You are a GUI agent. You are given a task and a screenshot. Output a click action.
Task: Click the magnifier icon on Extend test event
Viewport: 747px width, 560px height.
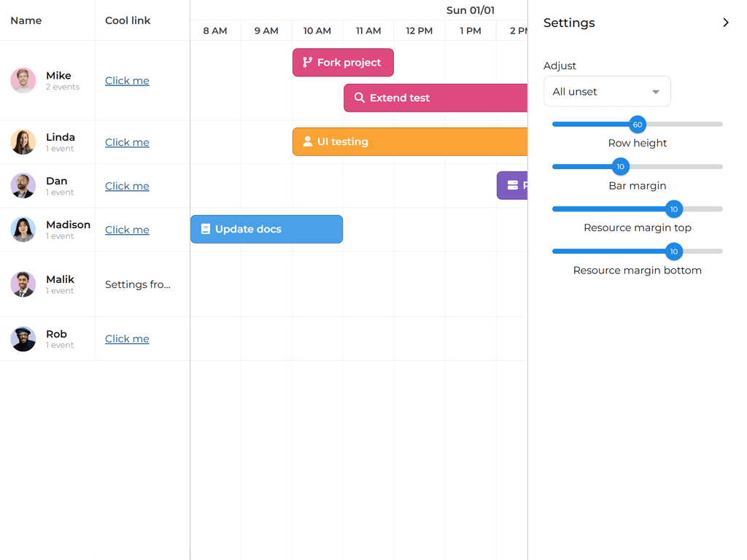[x=360, y=98]
